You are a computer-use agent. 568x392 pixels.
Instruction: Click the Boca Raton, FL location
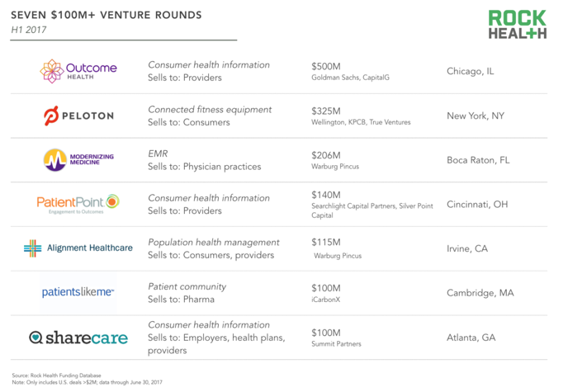pyautogui.click(x=478, y=160)
